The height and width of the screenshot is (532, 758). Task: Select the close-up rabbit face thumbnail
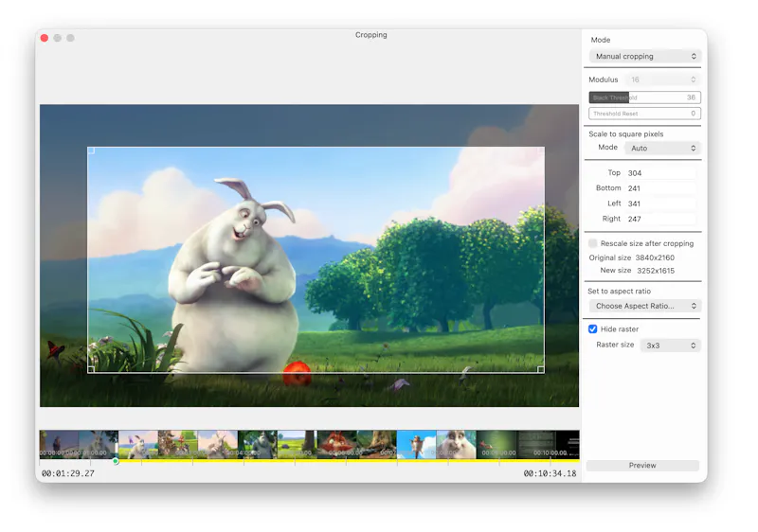[x=456, y=444]
